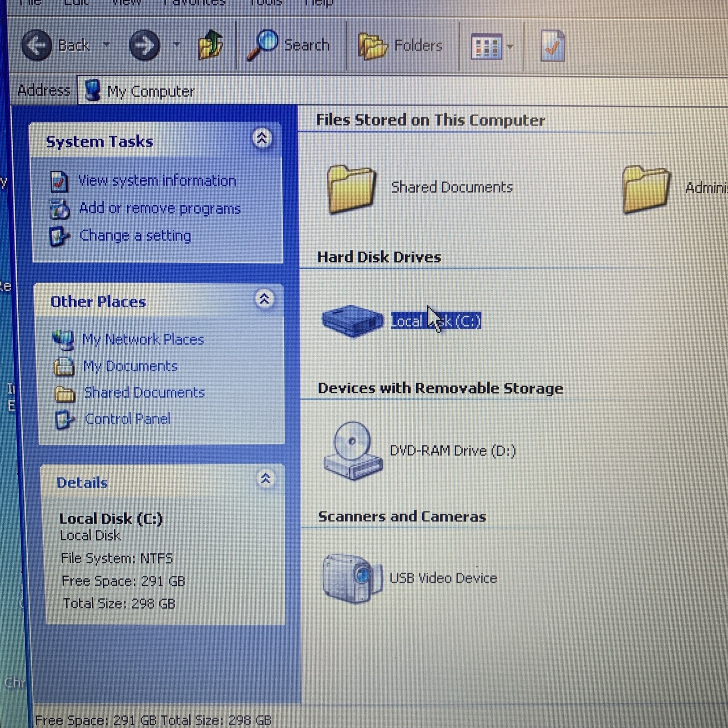This screenshot has height=728, width=728.
Task: Toggle the Folders pane
Action: click(400, 46)
